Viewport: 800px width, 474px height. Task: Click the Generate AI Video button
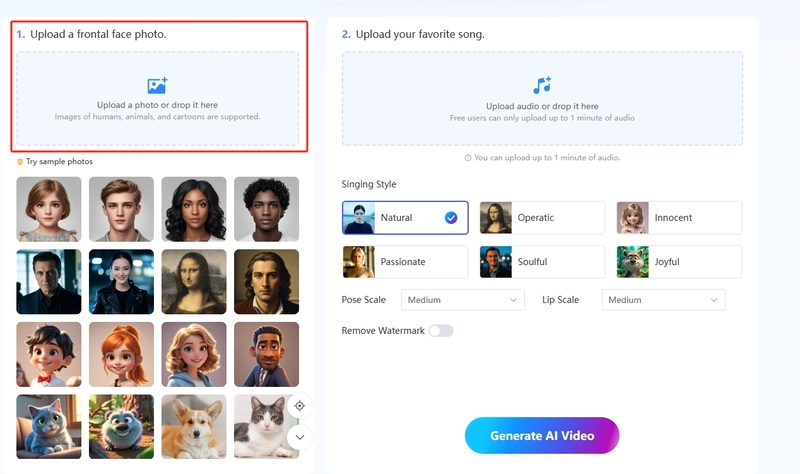pyautogui.click(x=542, y=436)
